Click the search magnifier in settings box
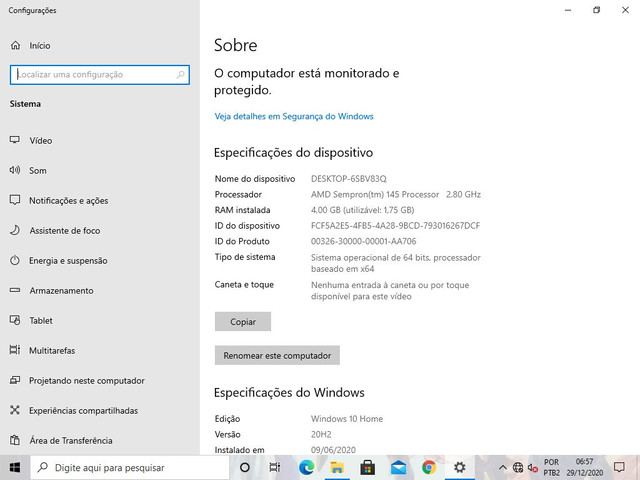 pos(180,75)
